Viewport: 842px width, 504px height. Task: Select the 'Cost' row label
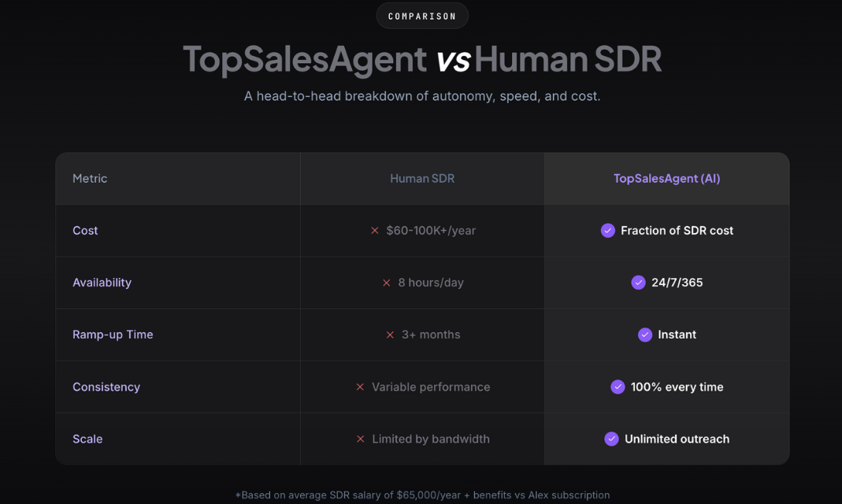(x=85, y=230)
